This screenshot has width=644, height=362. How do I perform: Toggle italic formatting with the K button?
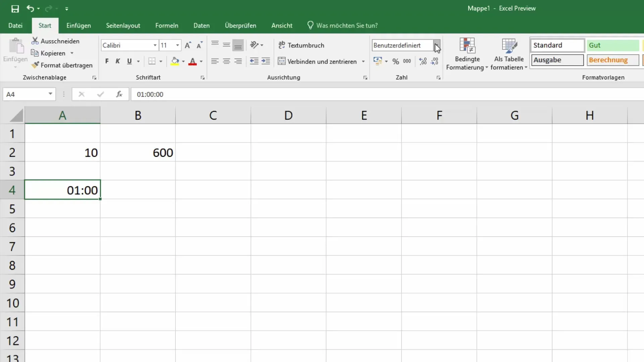tap(118, 61)
